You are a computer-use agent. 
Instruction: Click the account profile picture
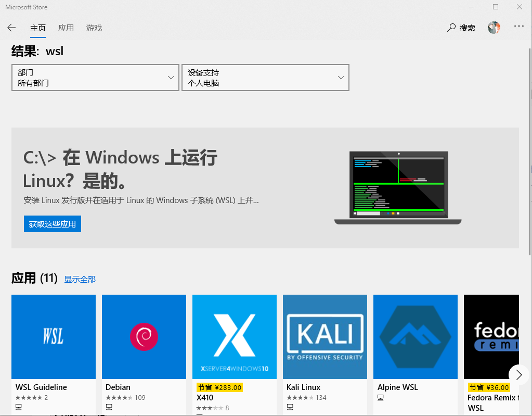point(494,27)
